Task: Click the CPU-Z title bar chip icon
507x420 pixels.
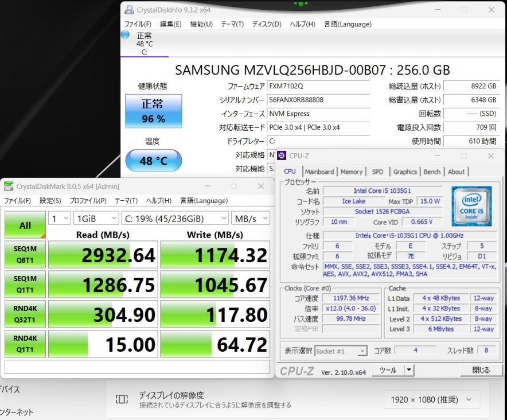Action: click(x=282, y=155)
